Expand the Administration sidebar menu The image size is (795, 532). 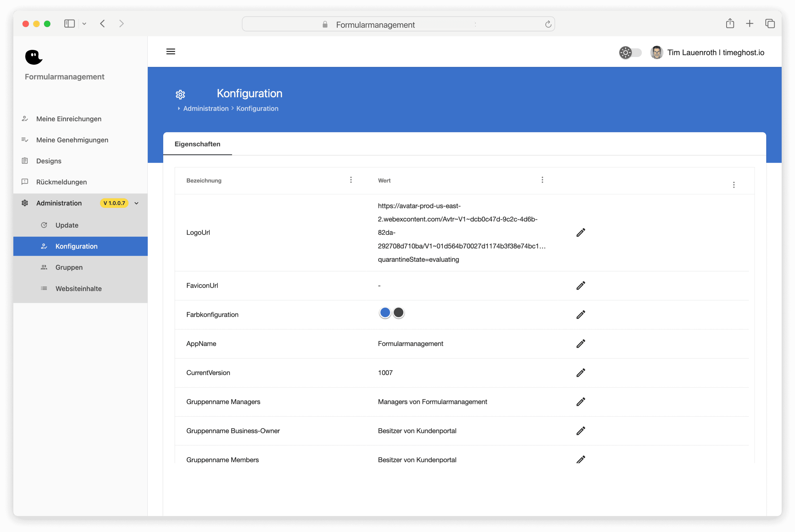(135, 203)
